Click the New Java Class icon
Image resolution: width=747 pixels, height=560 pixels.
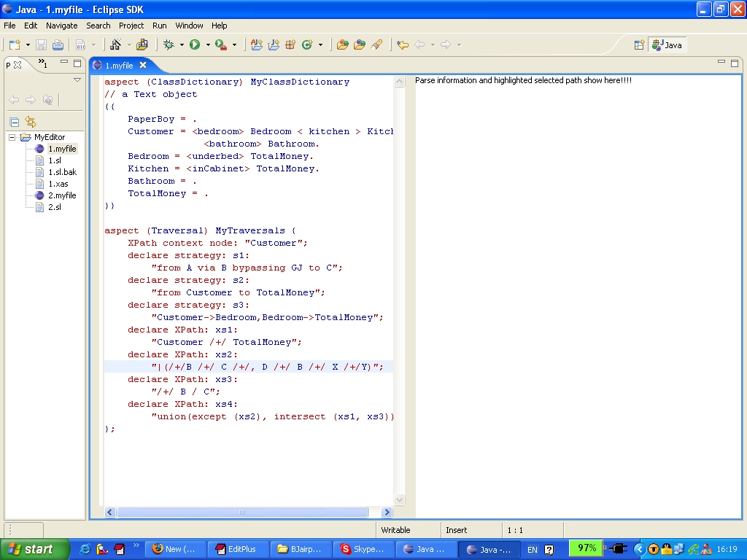(307, 44)
